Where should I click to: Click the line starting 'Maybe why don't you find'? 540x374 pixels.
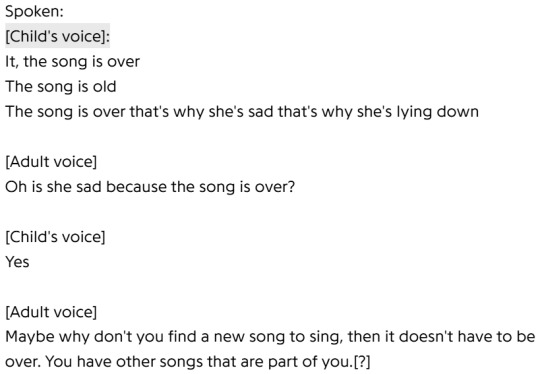(x=270, y=337)
